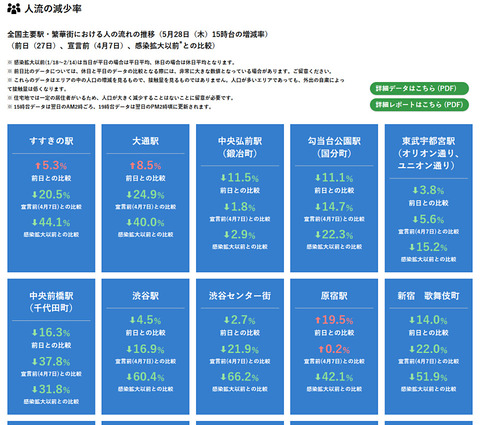This screenshot has height=425, width=480.
Task: Click the 新宿 歌舞伎町 card title
Action: tap(429, 296)
